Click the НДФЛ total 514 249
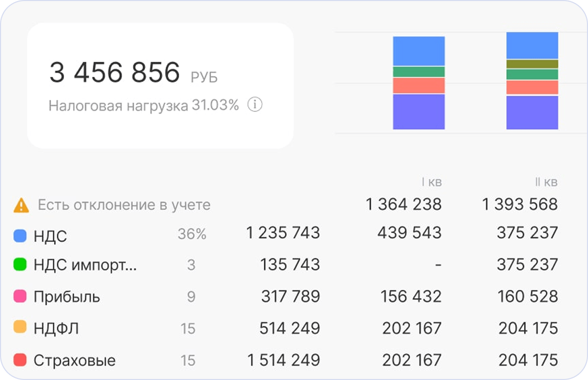This screenshot has height=380, width=588. (290, 328)
